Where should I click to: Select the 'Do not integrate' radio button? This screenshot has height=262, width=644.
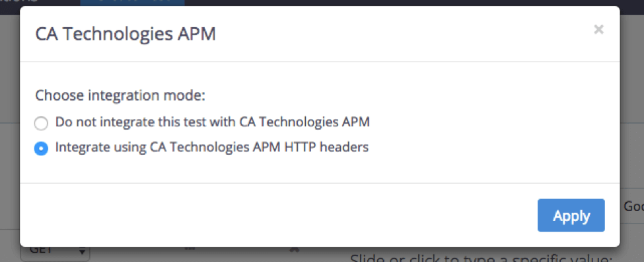41,123
